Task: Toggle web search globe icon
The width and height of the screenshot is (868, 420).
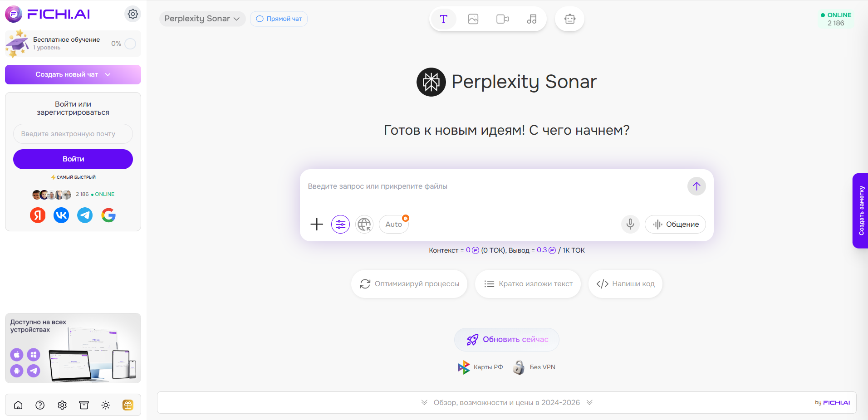Action: point(364,224)
